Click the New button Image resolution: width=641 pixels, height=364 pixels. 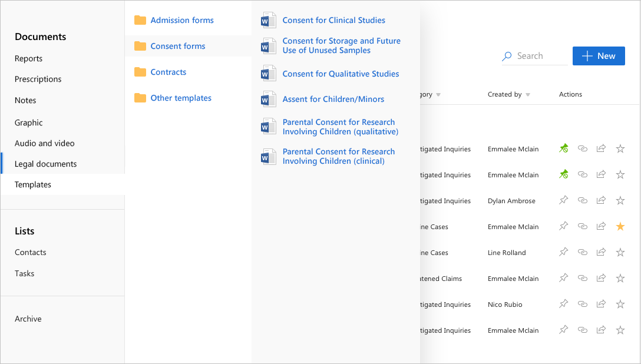tap(599, 55)
